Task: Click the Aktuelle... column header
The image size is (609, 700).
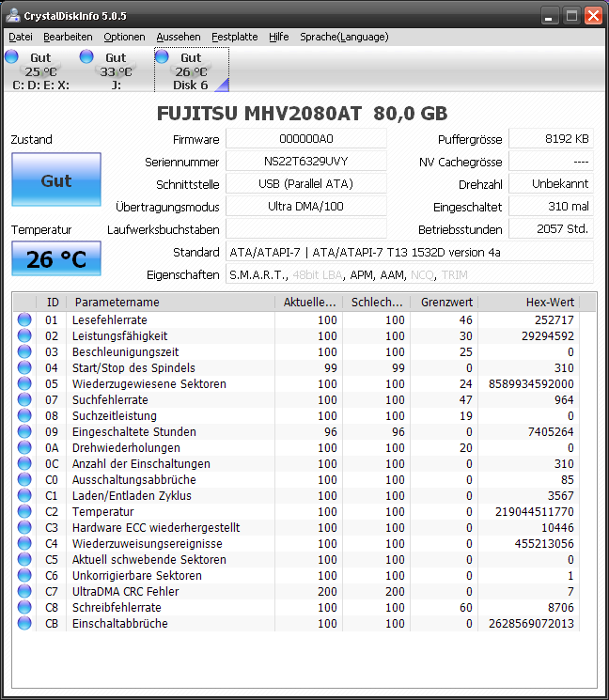Action: (x=309, y=303)
